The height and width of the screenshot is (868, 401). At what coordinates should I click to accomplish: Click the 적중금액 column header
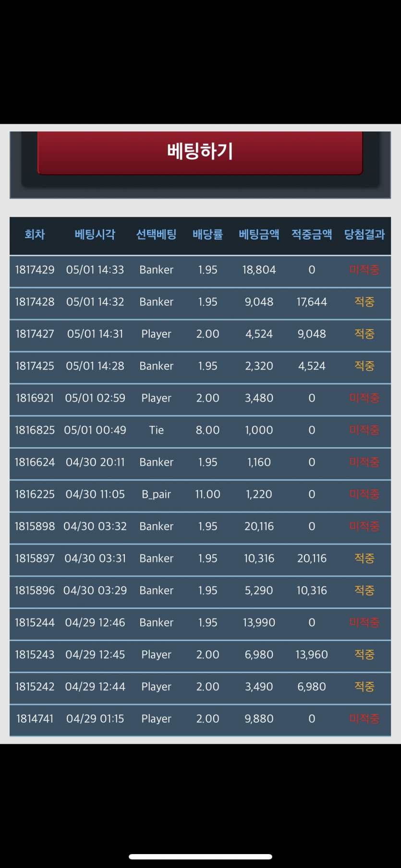click(x=312, y=235)
